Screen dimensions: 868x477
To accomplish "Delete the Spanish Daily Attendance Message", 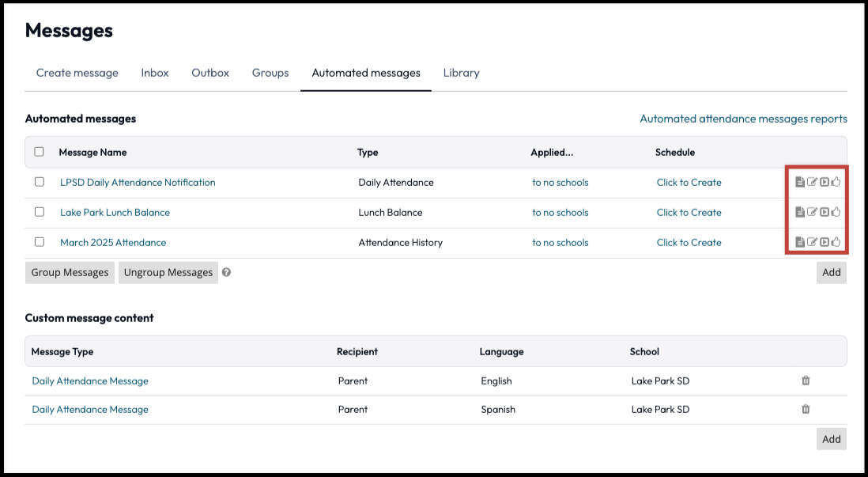I will click(x=806, y=409).
